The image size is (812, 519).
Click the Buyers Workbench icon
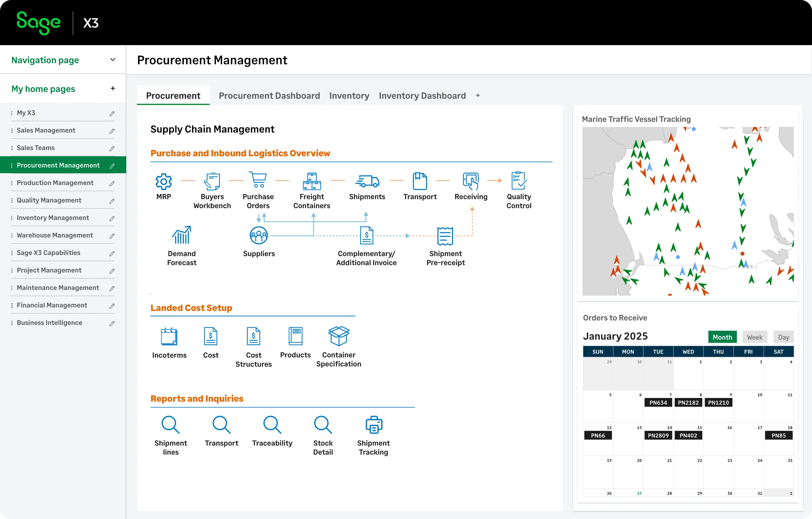point(212,181)
